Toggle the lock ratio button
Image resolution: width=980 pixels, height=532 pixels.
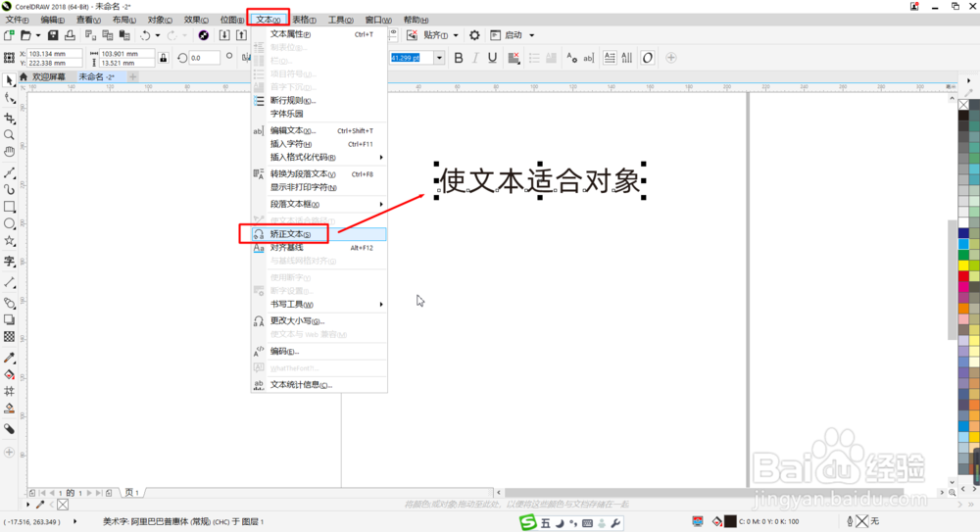[163, 58]
